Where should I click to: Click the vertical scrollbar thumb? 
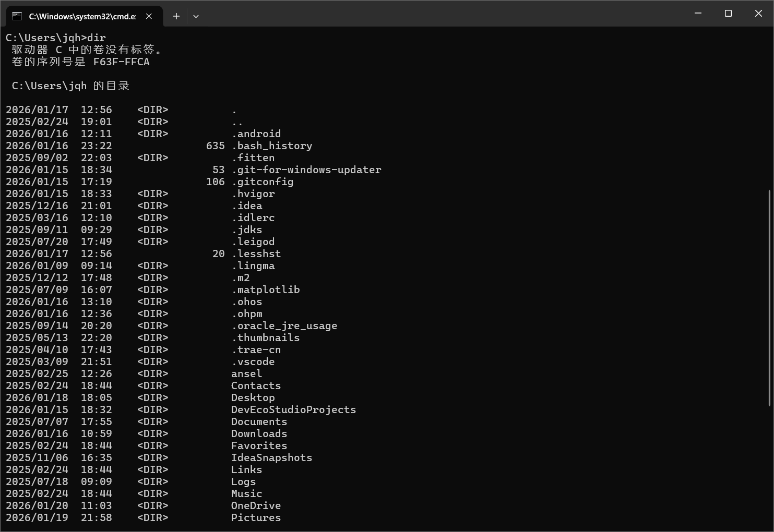click(770, 298)
